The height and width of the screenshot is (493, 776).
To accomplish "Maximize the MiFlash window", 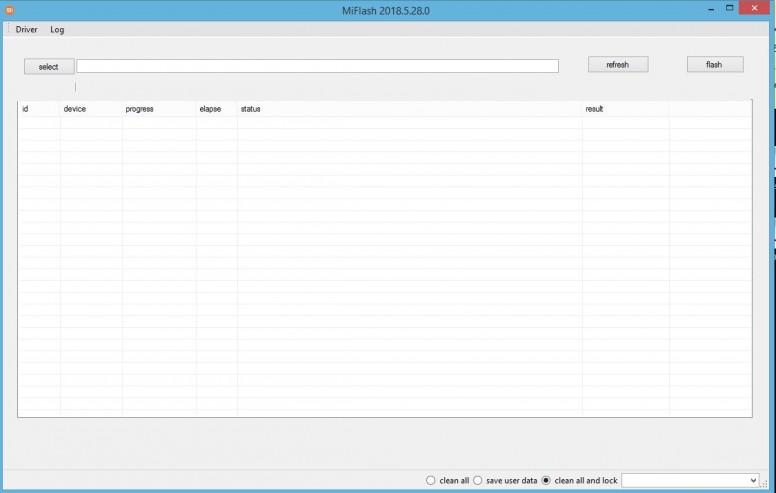I will tap(729, 9).
